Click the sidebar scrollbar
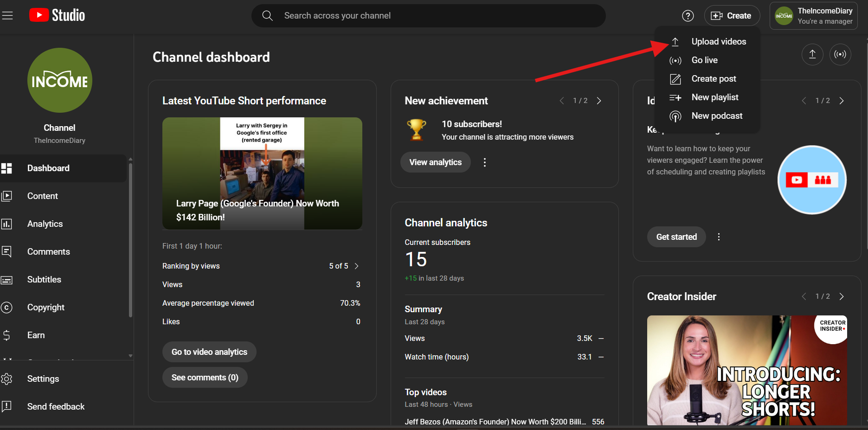The image size is (868, 430). tap(130, 240)
